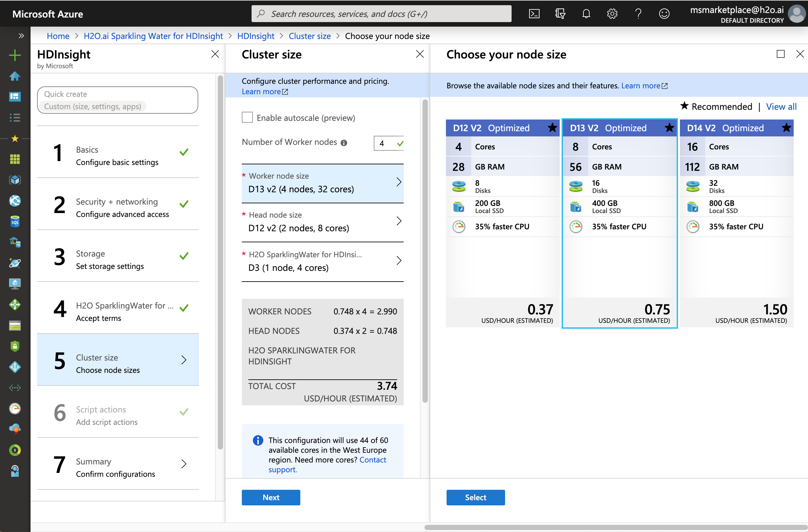
Task: Switch to View all node sizes
Action: [x=781, y=106]
